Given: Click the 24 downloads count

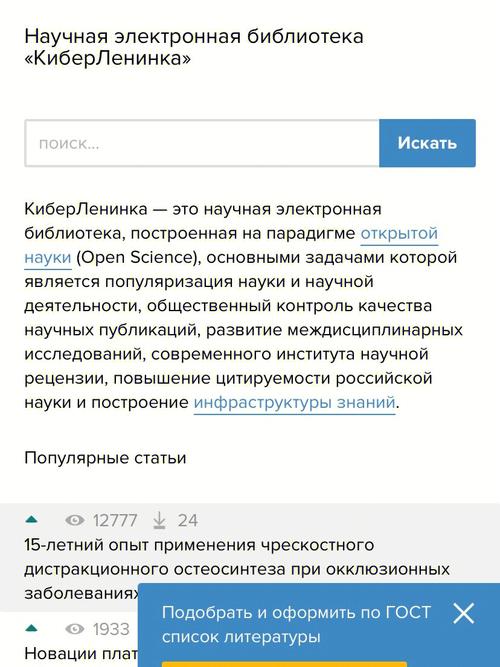Looking at the screenshot, I should point(188,521).
